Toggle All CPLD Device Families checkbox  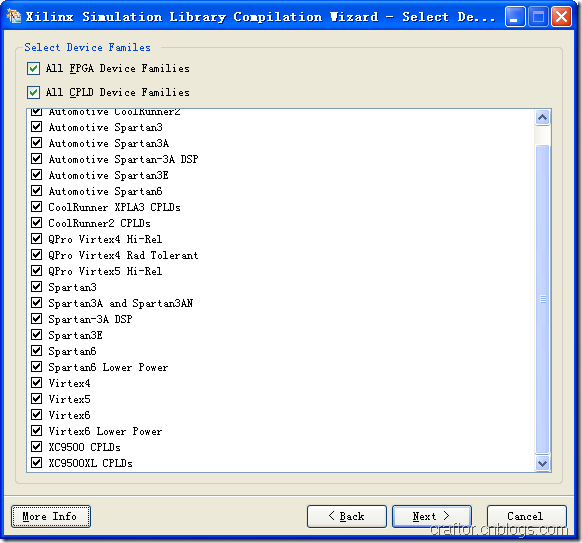[x=33, y=92]
